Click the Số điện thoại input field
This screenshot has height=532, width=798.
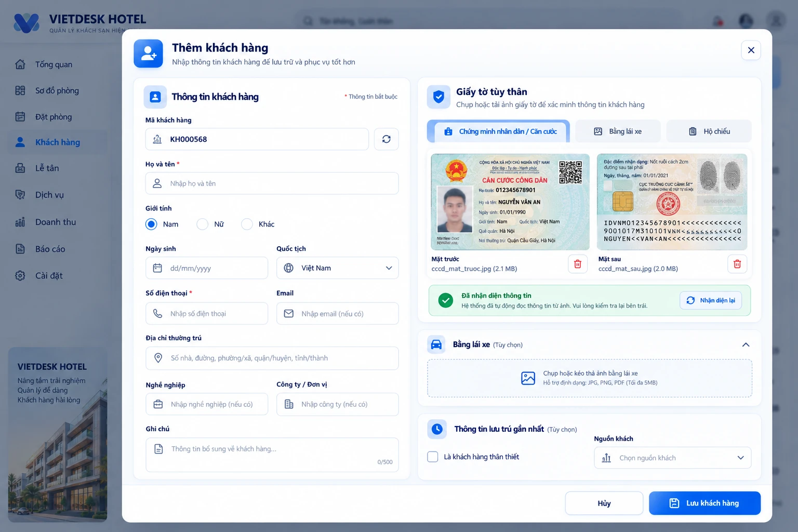pos(207,314)
